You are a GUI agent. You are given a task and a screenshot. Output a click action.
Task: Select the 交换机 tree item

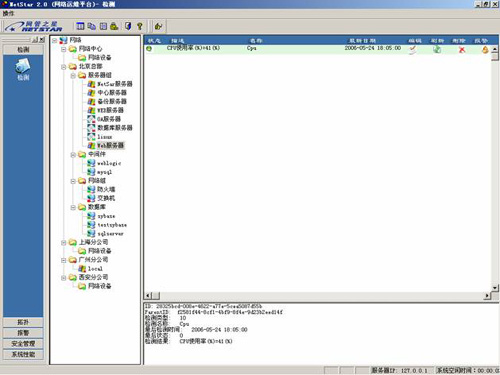106,198
